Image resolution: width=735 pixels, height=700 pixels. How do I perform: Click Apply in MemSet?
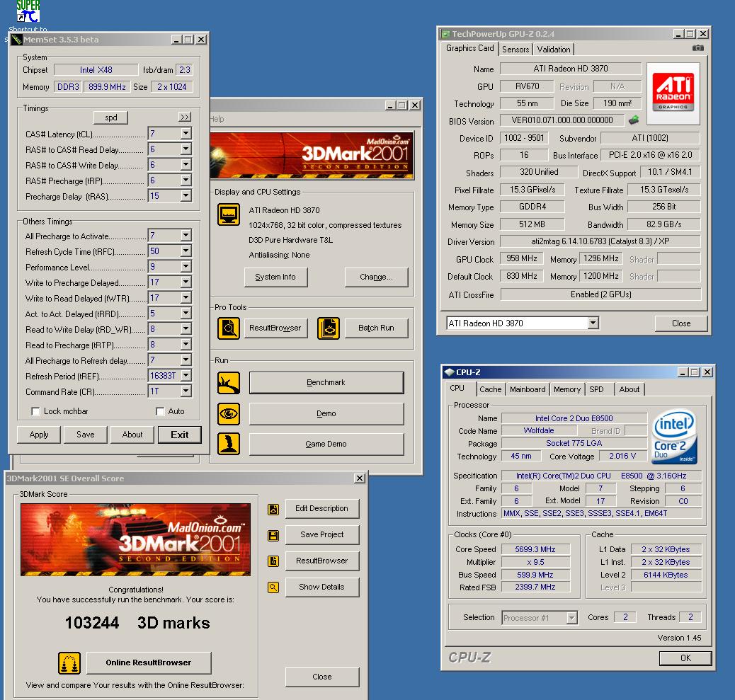(x=39, y=435)
